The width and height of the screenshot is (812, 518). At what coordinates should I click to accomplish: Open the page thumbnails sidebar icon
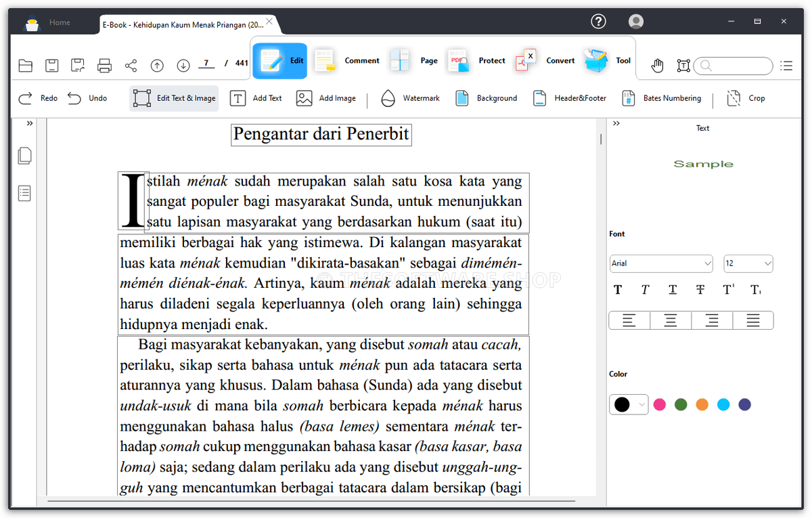click(x=25, y=156)
